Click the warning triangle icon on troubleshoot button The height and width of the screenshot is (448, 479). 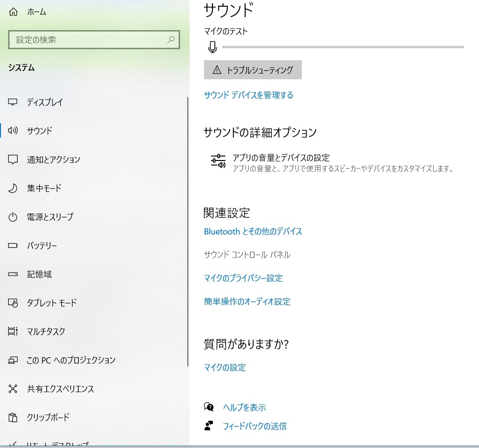(217, 70)
